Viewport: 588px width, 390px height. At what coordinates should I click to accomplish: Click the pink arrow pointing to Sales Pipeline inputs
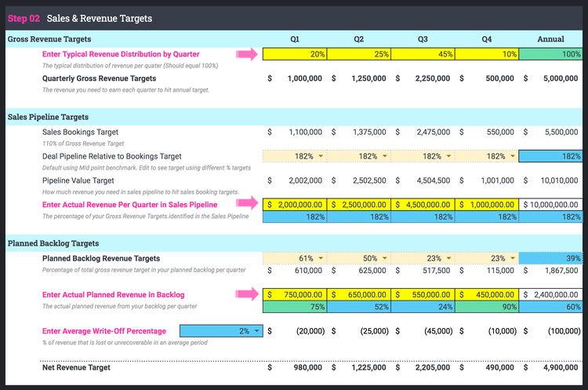pos(247,203)
